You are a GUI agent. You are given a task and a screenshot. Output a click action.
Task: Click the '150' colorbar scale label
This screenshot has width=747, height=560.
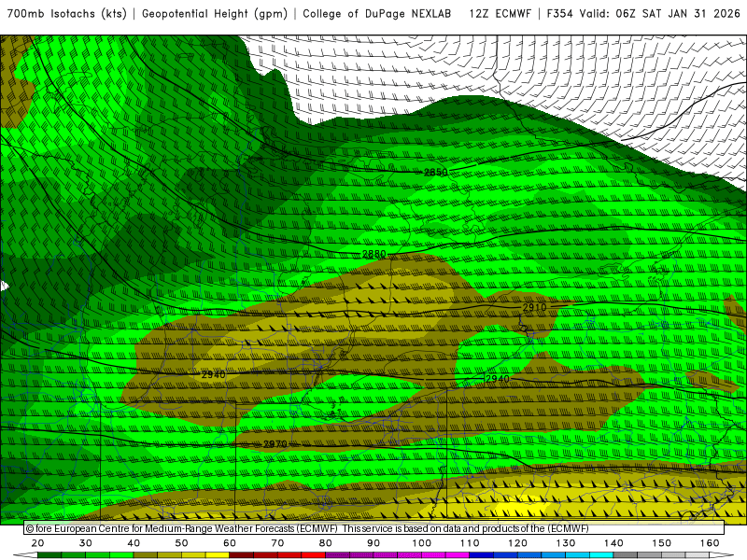[662, 543]
